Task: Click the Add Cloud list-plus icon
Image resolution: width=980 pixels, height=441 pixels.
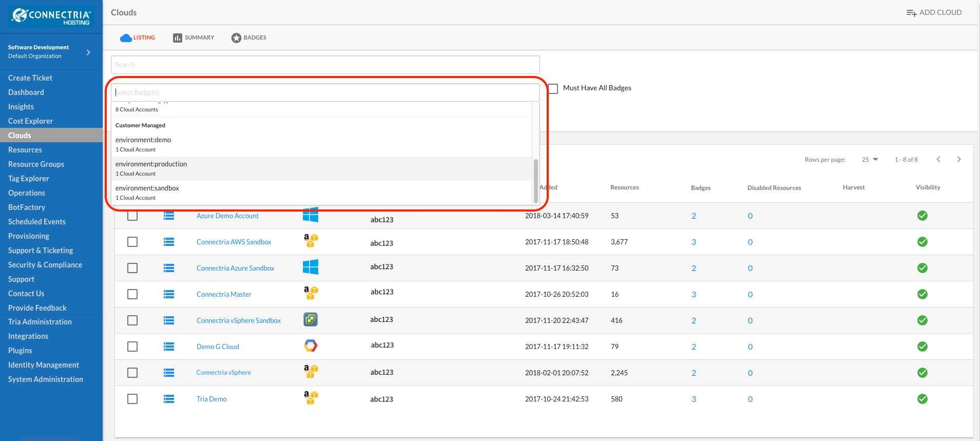Action: (x=912, y=13)
